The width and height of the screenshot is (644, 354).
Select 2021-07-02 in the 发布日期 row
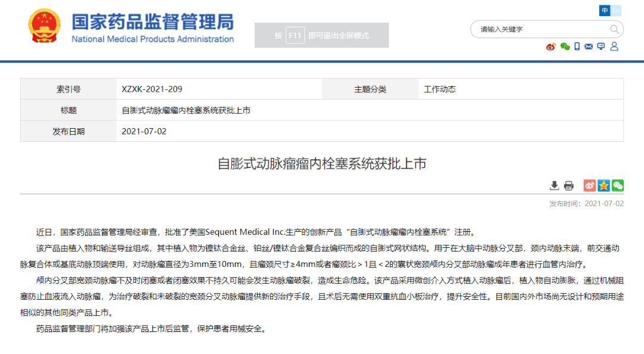(x=144, y=132)
